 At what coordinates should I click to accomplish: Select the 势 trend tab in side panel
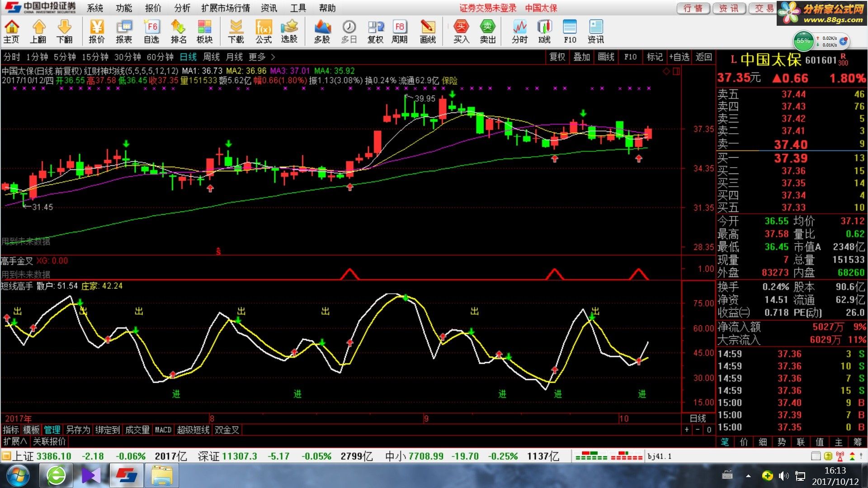click(782, 442)
